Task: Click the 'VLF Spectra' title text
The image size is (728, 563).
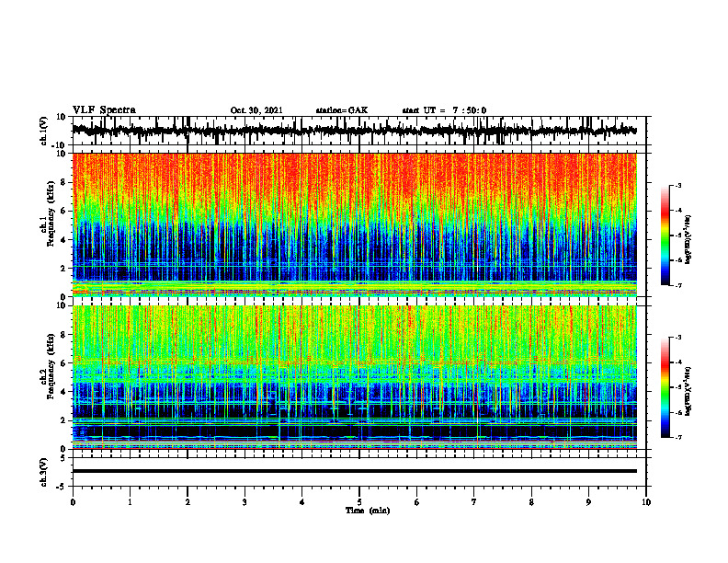Action: tap(104, 110)
